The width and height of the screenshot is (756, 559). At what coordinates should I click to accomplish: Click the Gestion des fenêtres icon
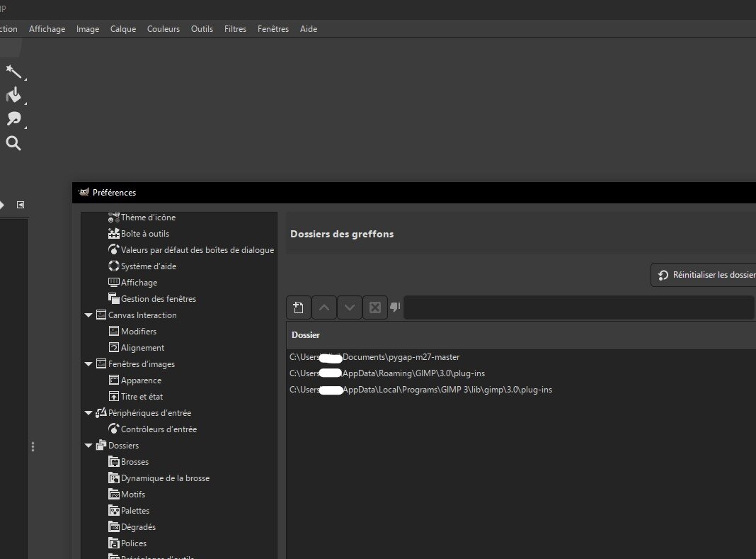[x=114, y=298]
